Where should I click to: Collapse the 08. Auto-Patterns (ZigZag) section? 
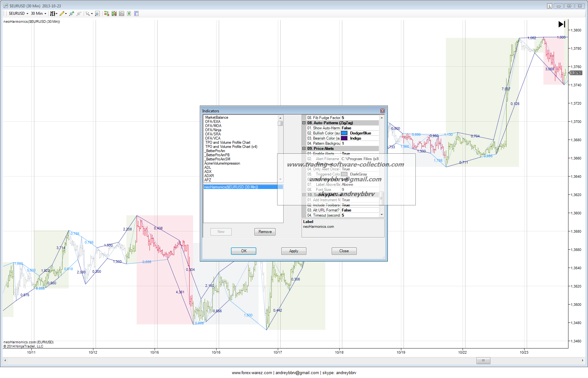coord(304,123)
